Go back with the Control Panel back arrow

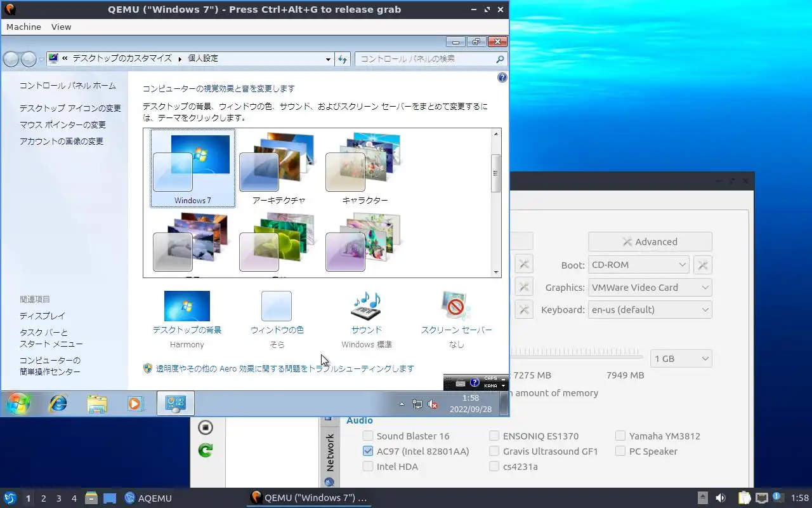(11, 59)
